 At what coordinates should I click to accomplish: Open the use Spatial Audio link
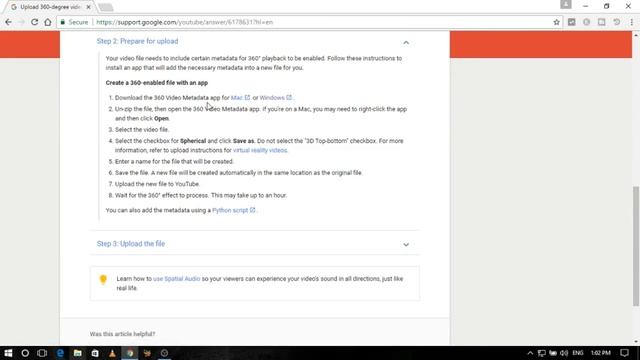click(x=177, y=279)
